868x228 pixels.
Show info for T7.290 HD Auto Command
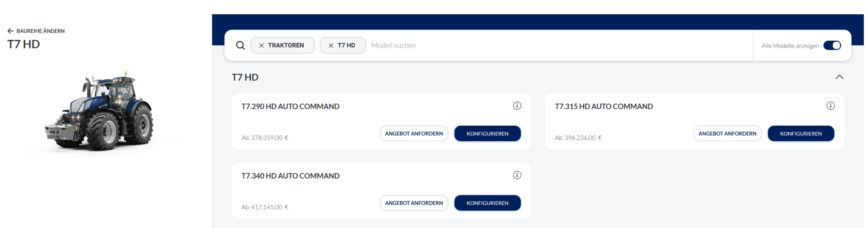(x=517, y=106)
